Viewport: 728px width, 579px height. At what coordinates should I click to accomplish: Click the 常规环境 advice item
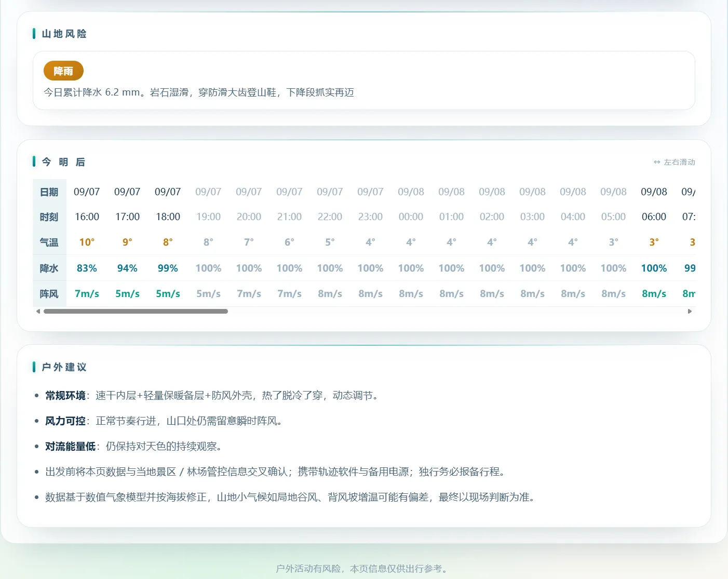tap(213, 396)
